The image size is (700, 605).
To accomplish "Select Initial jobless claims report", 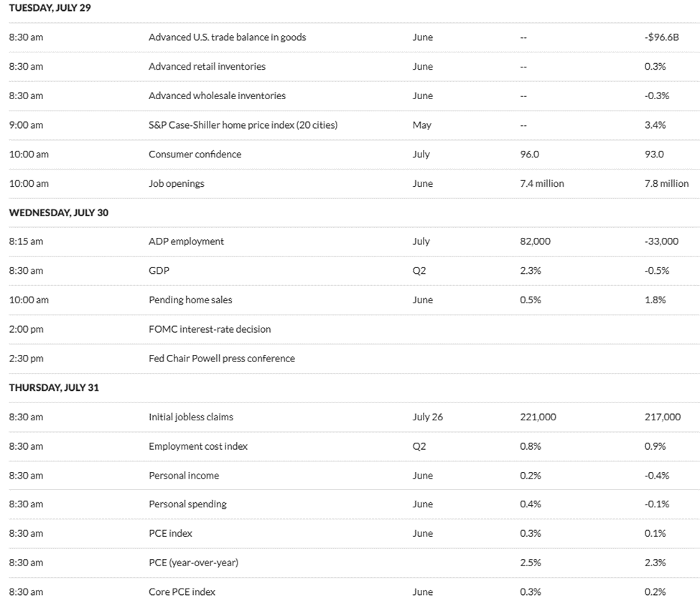I will pos(191,417).
